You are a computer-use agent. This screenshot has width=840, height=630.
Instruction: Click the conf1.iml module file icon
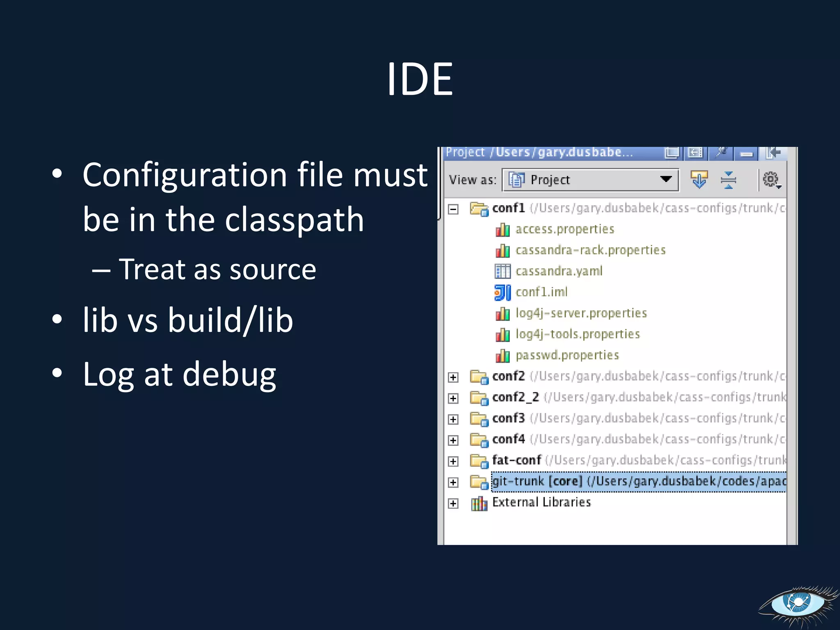pyautogui.click(x=502, y=292)
